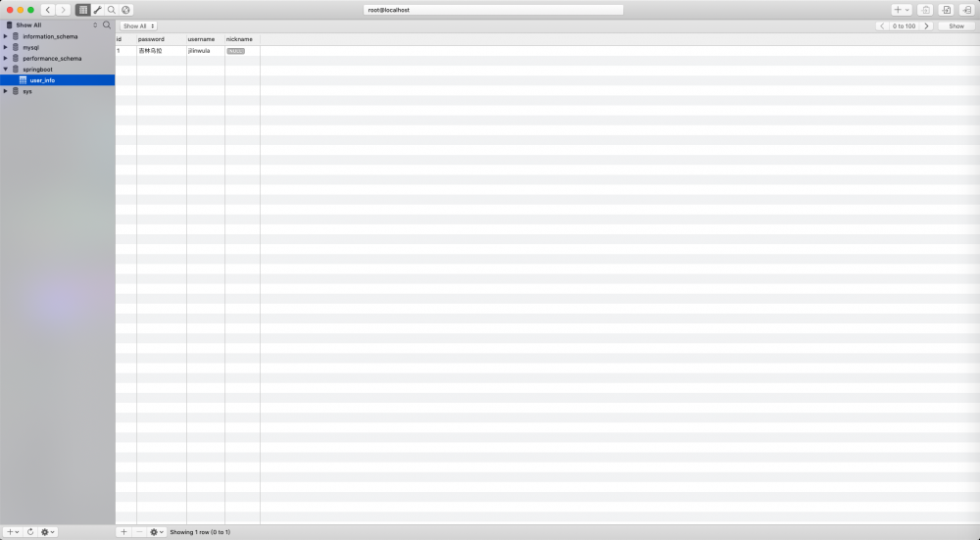
Task: Click the database import icon at far right
Action: click(967, 10)
